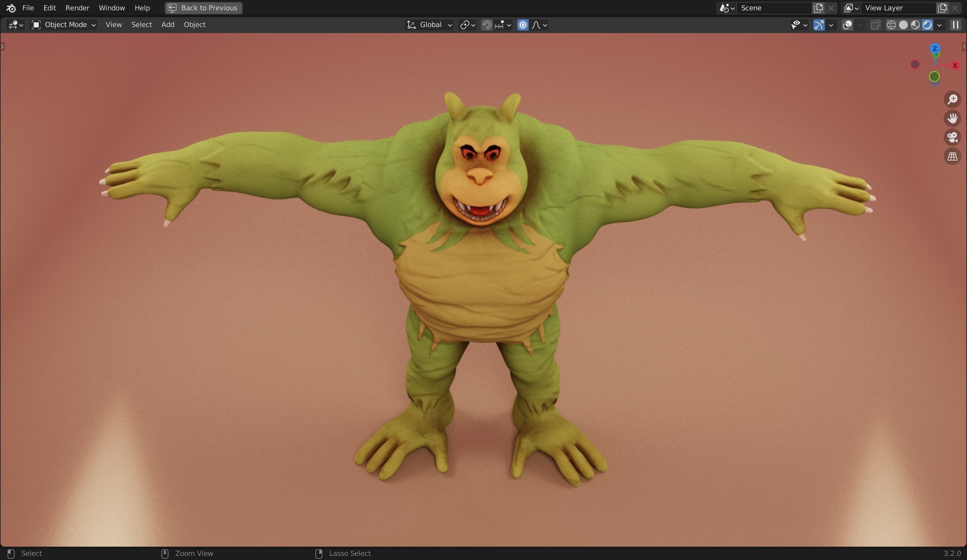Click the X axis on navigation gizmo

coord(955,66)
